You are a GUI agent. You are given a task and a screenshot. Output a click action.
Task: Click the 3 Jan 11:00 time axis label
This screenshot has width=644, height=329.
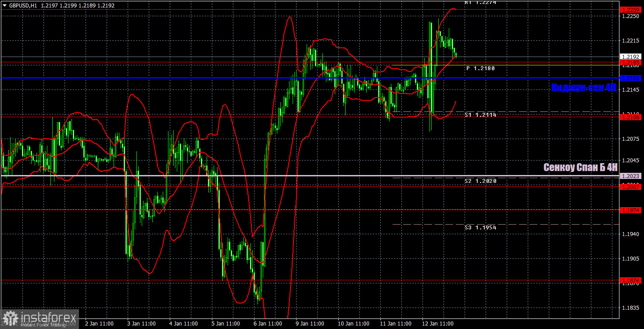coord(141,324)
